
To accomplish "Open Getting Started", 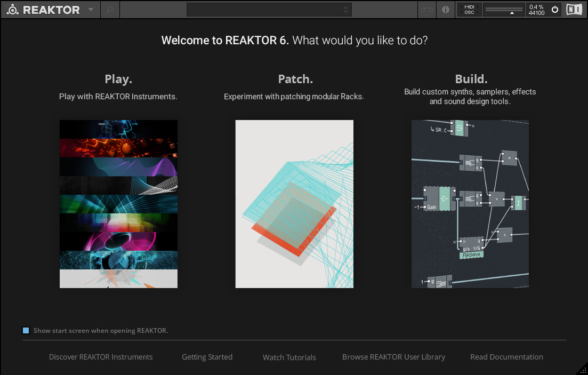I will (x=207, y=357).
